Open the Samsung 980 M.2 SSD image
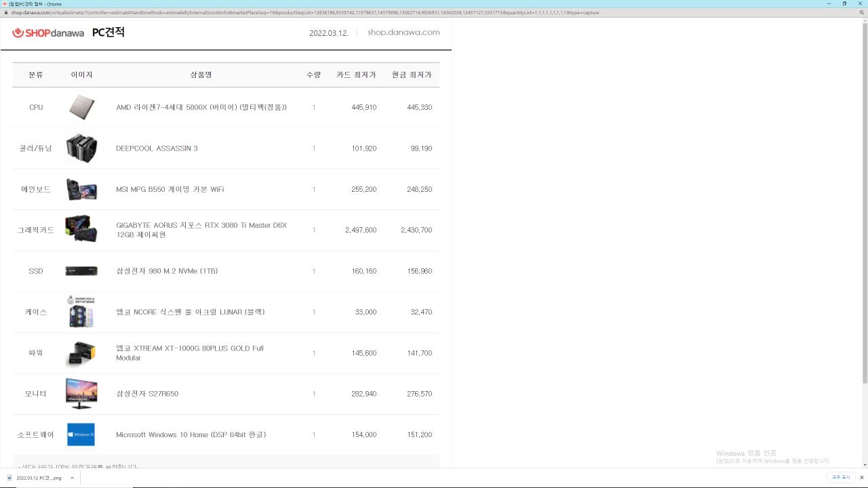This screenshot has width=868, height=488. [x=81, y=271]
